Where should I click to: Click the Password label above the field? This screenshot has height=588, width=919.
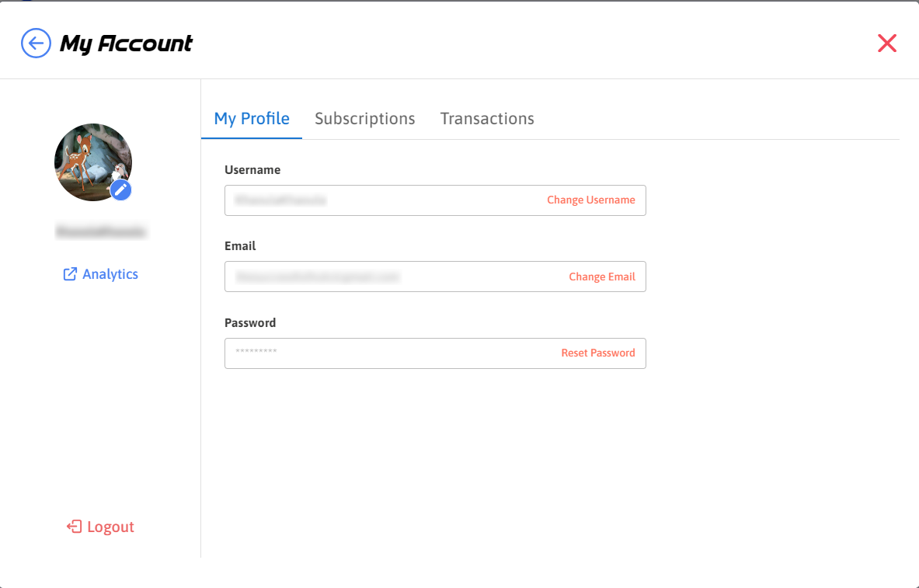[x=250, y=323]
